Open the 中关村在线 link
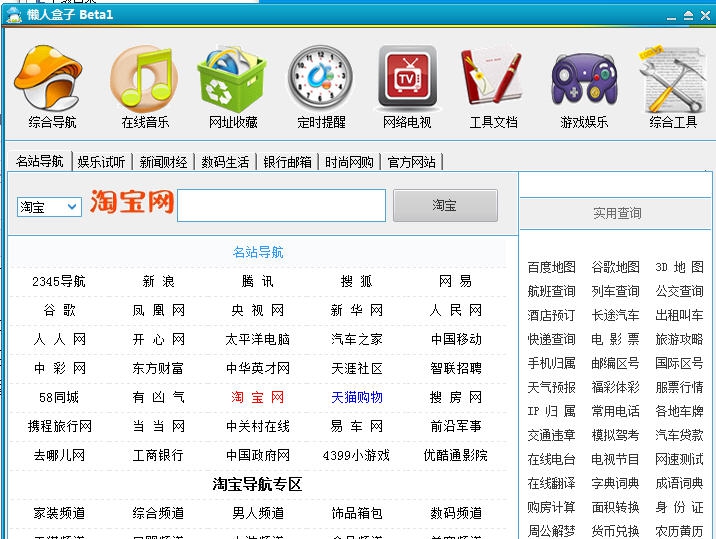The image size is (716, 539). [258, 426]
